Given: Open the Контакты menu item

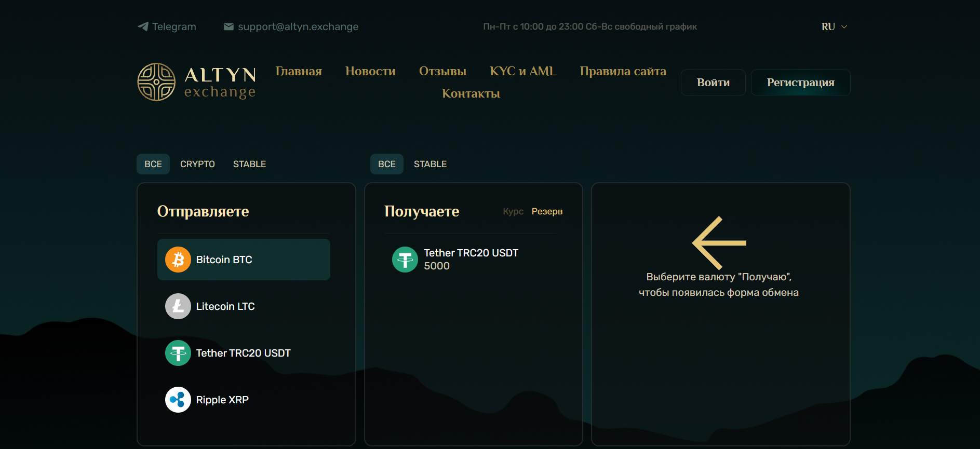Looking at the screenshot, I should point(471,93).
